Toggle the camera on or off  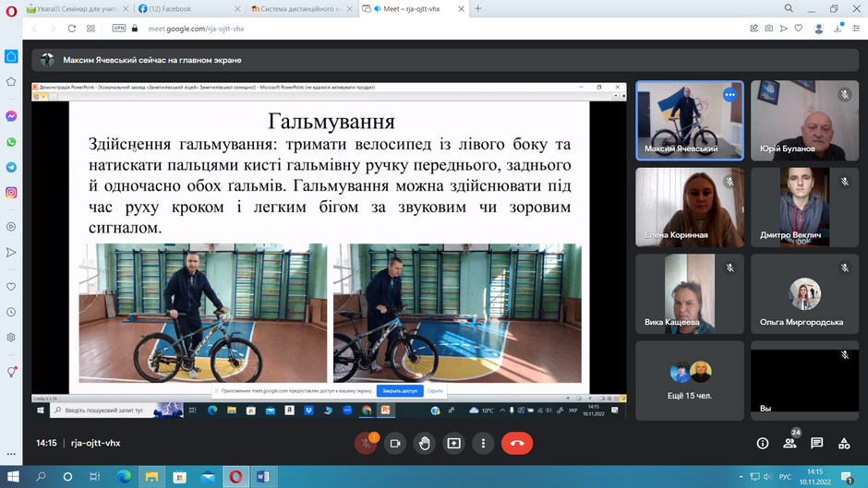click(395, 443)
